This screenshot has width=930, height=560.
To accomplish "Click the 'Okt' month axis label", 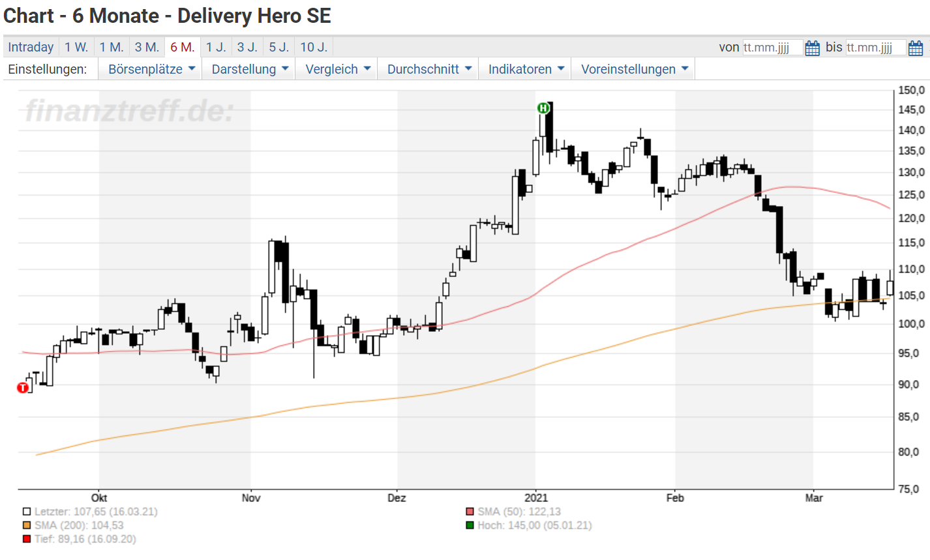I will click(x=99, y=498).
